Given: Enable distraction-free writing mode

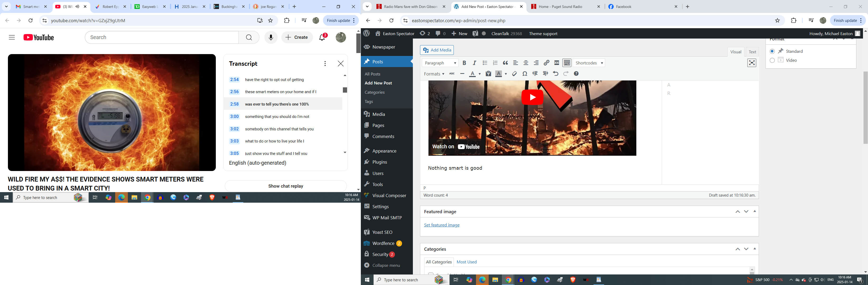Looking at the screenshot, I should [752, 63].
